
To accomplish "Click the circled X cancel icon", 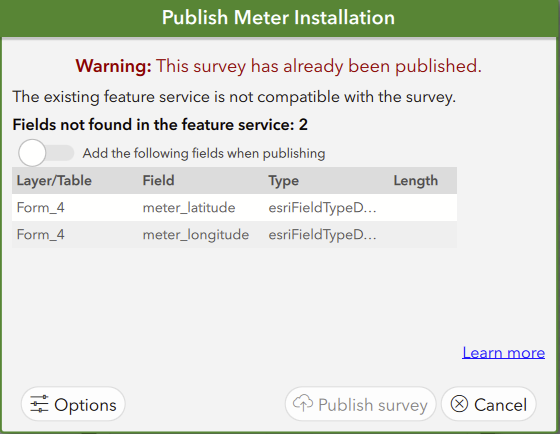I will [459, 404].
